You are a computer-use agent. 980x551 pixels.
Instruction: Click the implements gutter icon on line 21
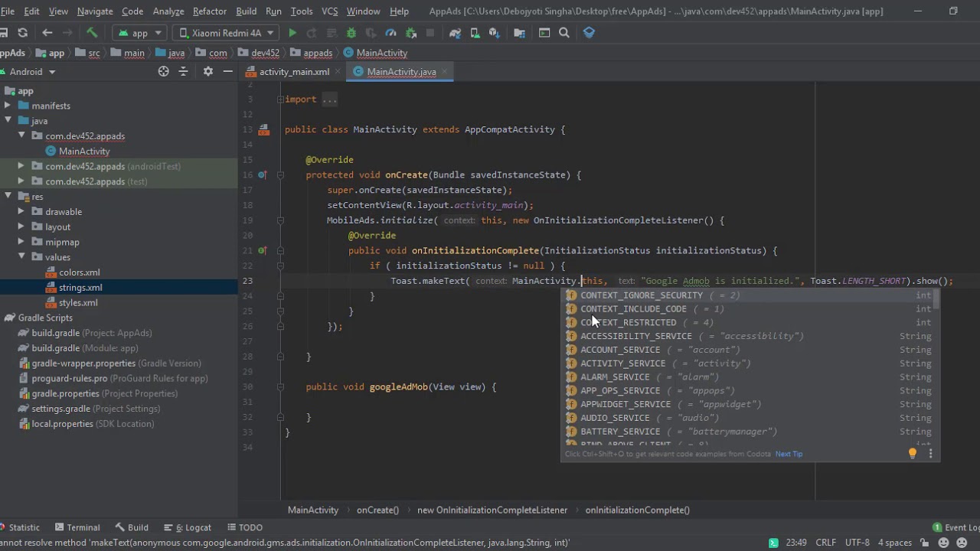coord(262,250)
